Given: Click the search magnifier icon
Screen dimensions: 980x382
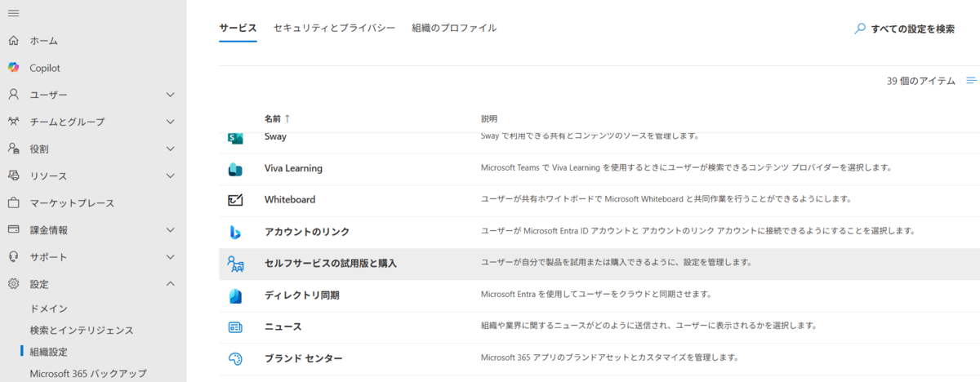Looking at the screenshot, I should tap(860, 28).
